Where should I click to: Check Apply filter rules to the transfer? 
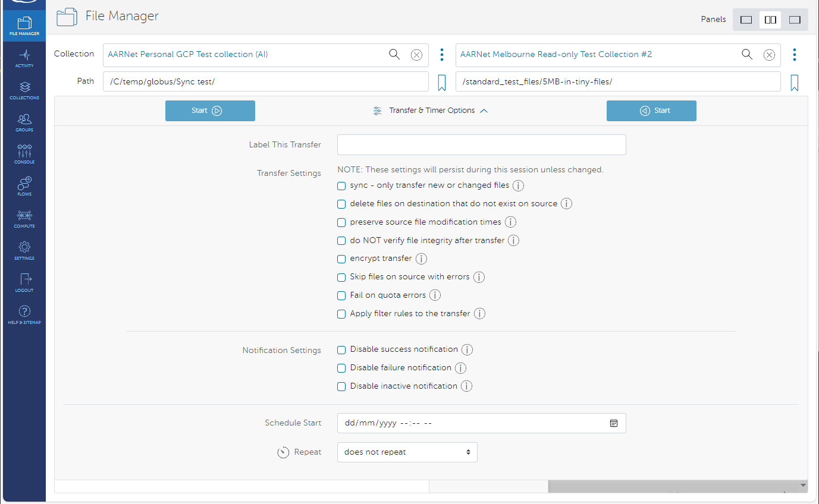click(341, 314)
